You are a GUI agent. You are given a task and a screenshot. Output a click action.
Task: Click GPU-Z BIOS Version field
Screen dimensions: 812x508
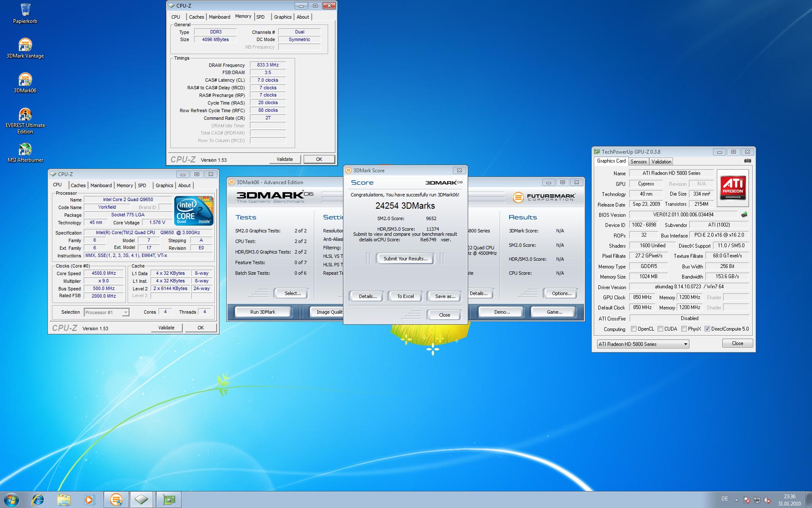683,215
